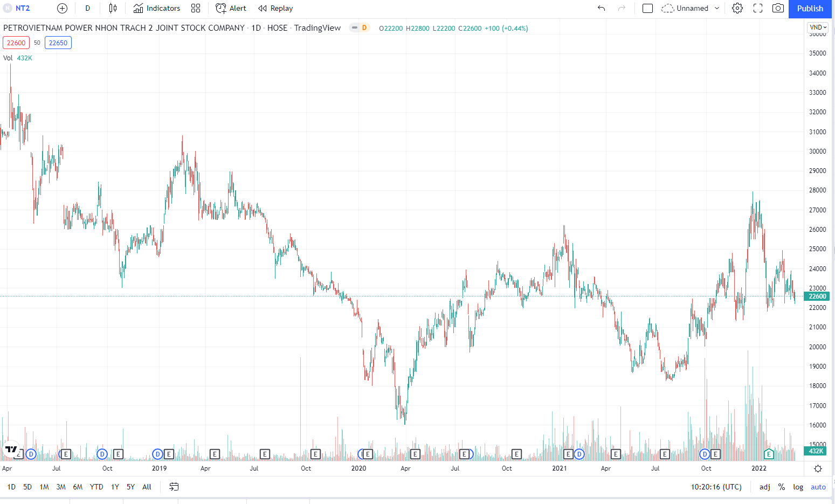Redo the chart action
This screenshot has width=835, height=504.
pos(622,8)
